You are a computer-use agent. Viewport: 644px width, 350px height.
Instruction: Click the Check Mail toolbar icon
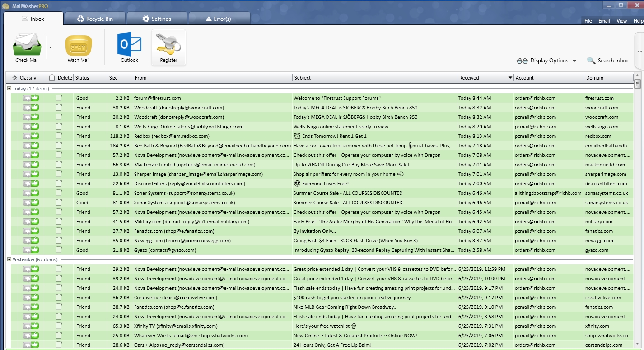click(27, 44)
